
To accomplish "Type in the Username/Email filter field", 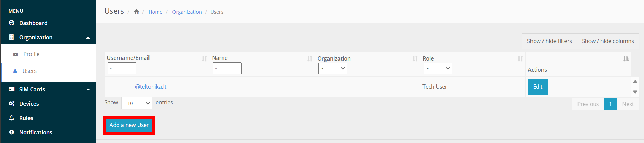I will click(122, 68).
